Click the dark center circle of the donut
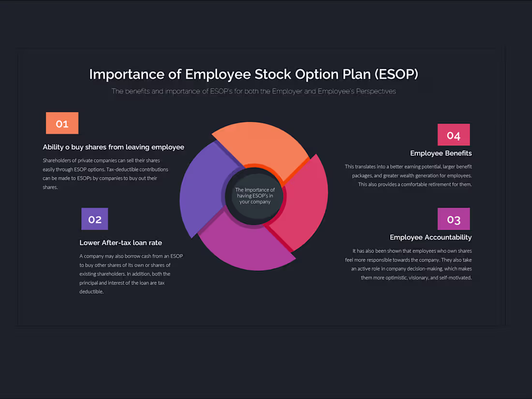532x399 pixels. (x=255, y=196)
